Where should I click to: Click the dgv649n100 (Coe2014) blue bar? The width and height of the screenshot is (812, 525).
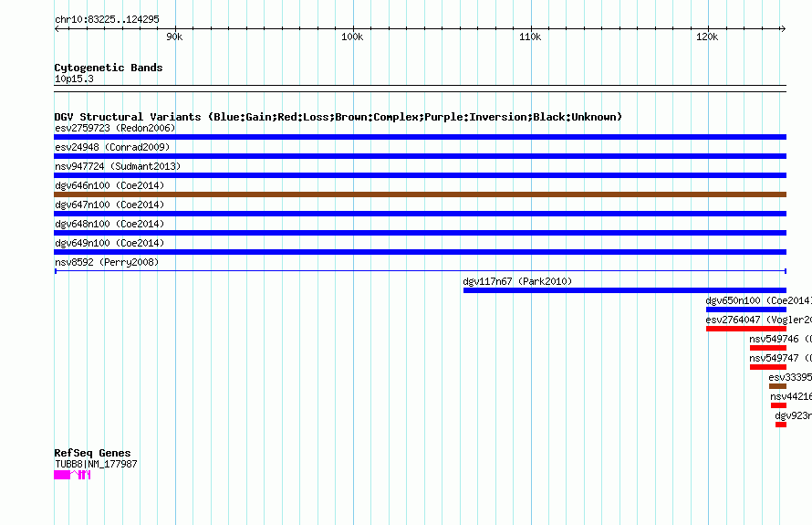coord(420,252)
